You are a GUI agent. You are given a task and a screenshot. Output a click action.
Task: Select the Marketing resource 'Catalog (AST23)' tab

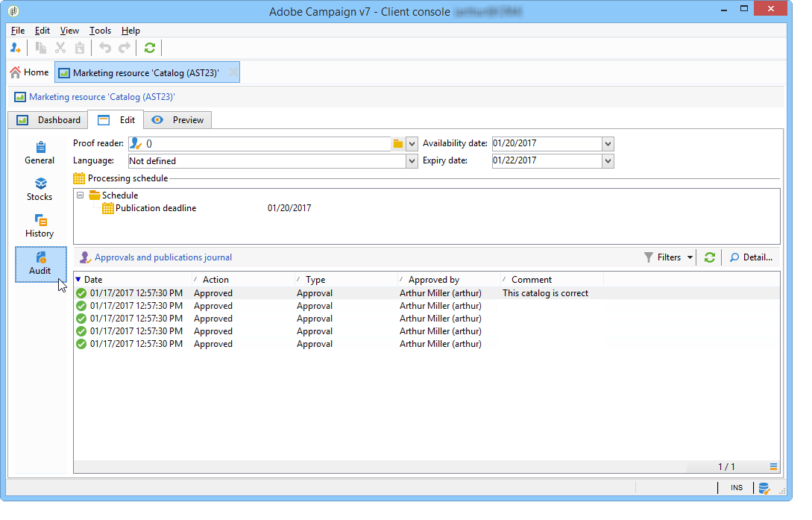[145, 73]
